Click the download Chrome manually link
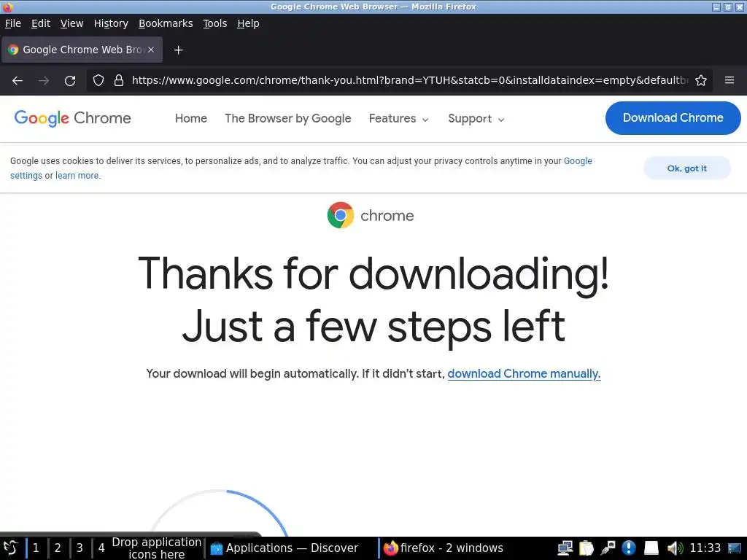The image size is (747, 560). [x=524, y=374]
